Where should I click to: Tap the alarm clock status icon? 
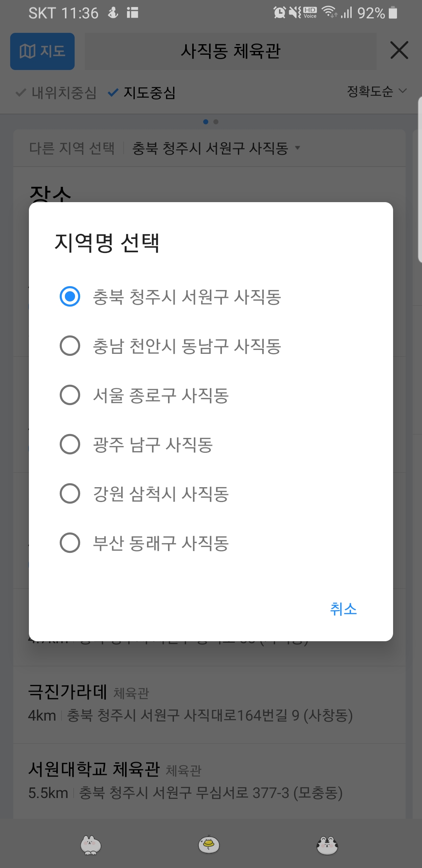pyautogui.click(x=279, y=13)
